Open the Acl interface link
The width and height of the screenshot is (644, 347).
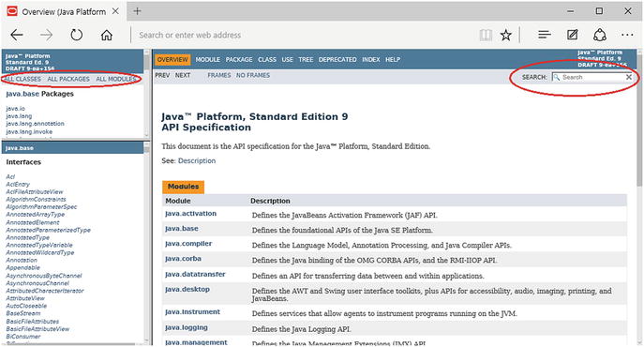(10, 177)
